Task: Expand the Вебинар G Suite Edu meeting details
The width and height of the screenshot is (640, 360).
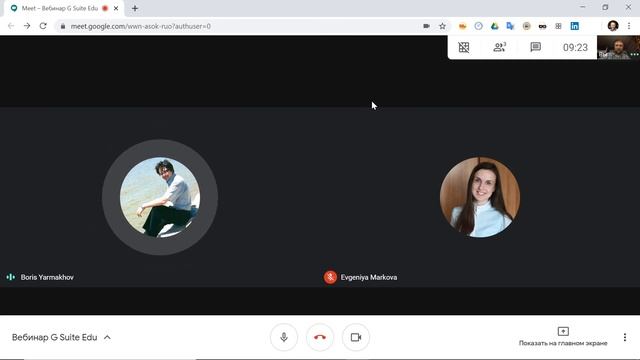Action: click(61, 337)
